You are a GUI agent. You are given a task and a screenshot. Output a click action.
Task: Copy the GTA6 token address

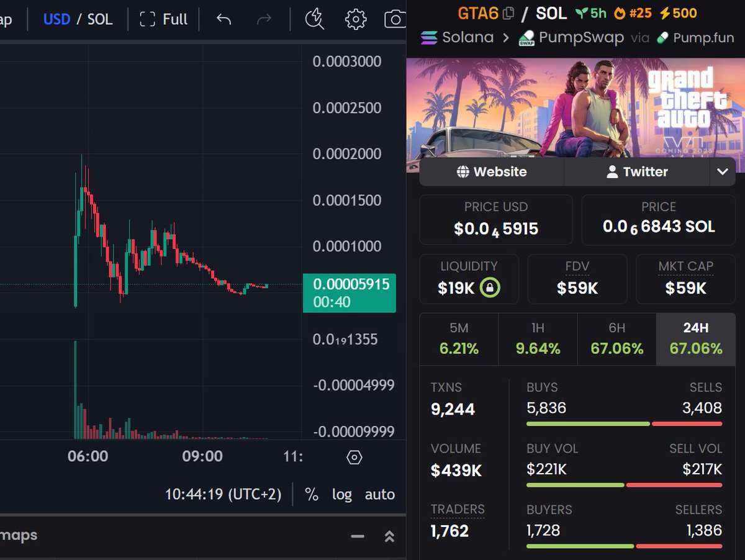click(508, 12)
